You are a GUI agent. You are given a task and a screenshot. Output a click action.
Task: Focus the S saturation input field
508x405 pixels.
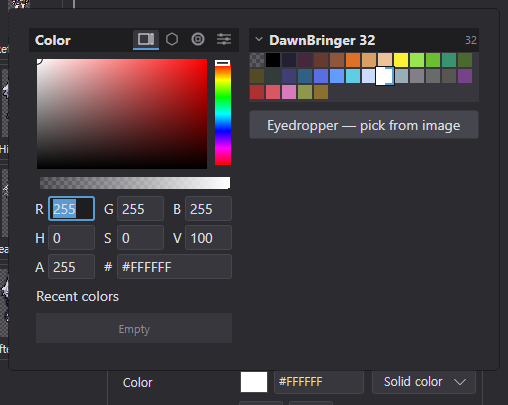140,238
